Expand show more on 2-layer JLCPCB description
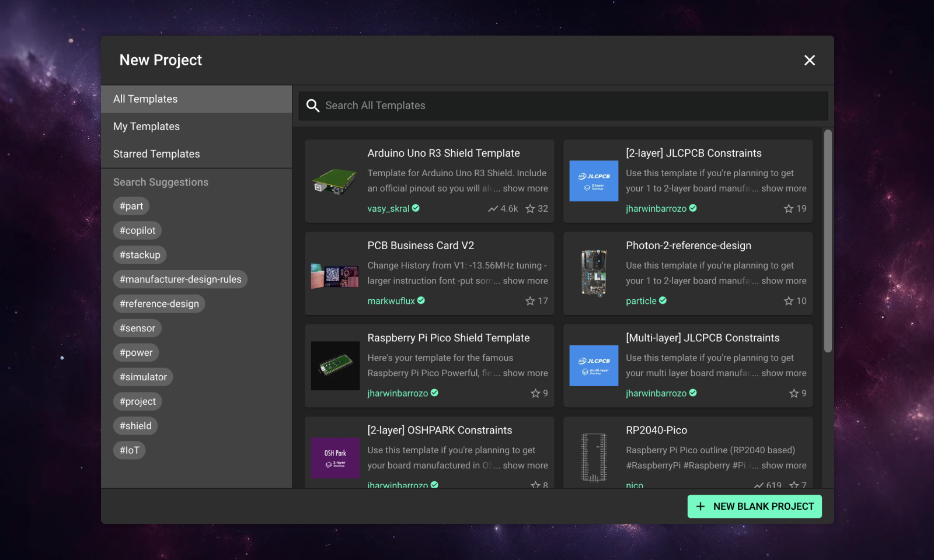 click(x=784, y=188)
